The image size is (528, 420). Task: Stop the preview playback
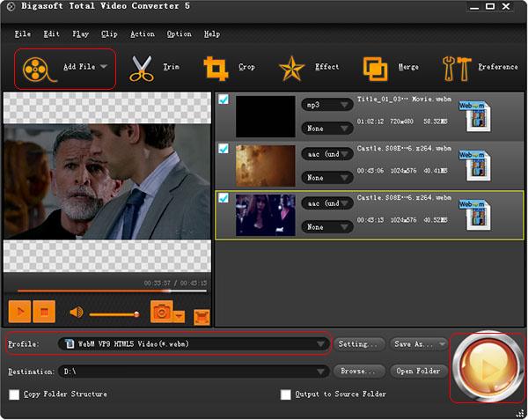(x=44, y=312)
